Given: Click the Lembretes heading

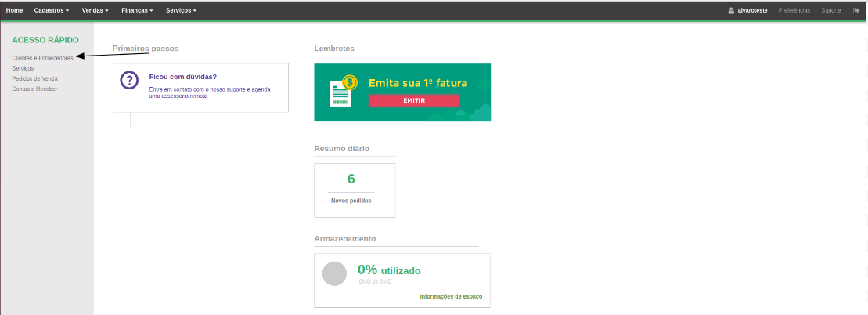Looking at the screenshot, I should pyautogui.click(x=333, y=49).
